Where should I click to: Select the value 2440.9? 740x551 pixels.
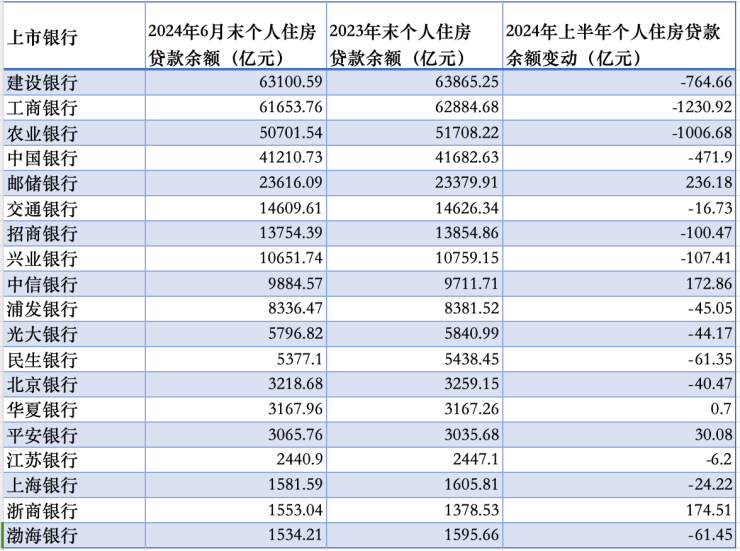300,459
